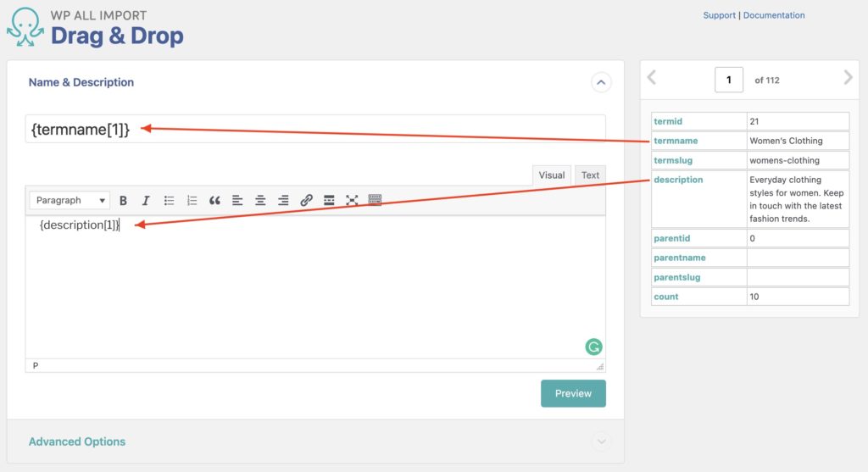Focus the term name title field
This screenshot has height=472, width=868.
pyautogui.click(x=315, y=129)
